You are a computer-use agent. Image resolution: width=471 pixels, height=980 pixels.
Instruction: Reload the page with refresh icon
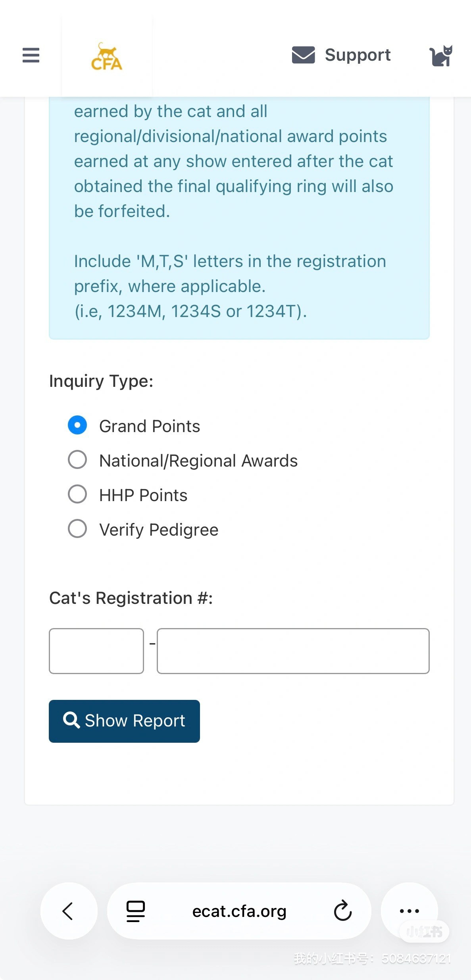pos(343,911)
